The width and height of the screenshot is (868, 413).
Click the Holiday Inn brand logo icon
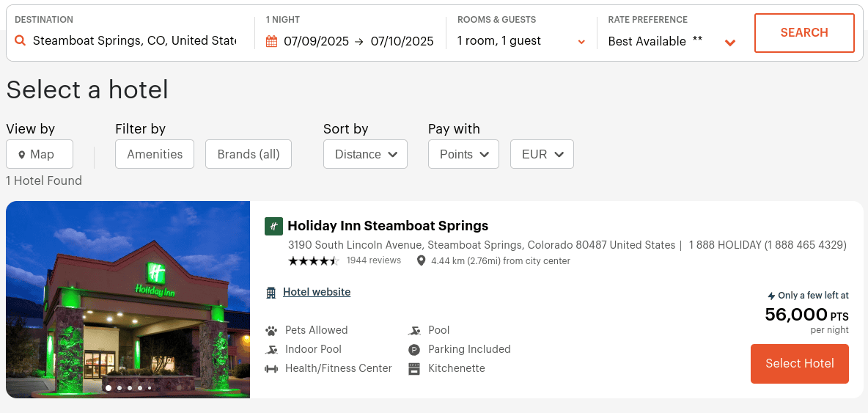pos(273,226)
